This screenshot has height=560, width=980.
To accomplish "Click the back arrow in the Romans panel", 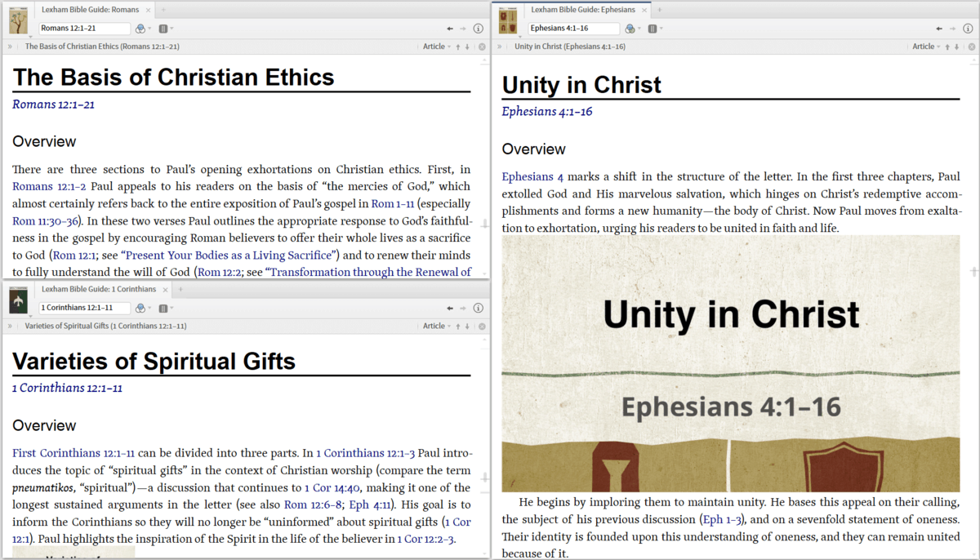I will point(450,29).
